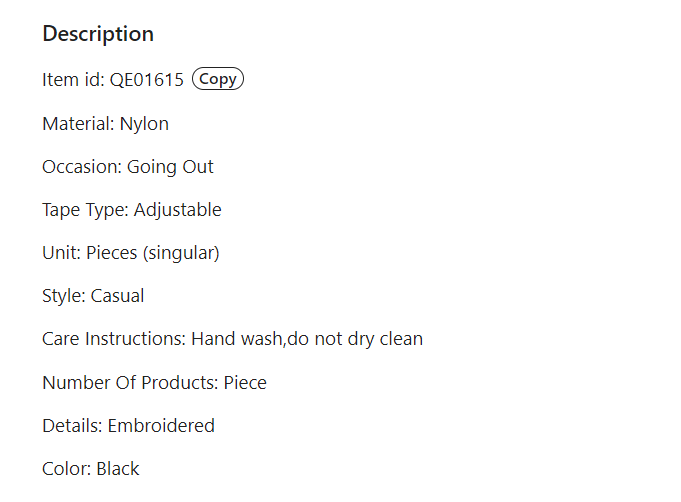Screen dimensions: 681x502
Task: Click the Style label text
Action: click(64, 296)
